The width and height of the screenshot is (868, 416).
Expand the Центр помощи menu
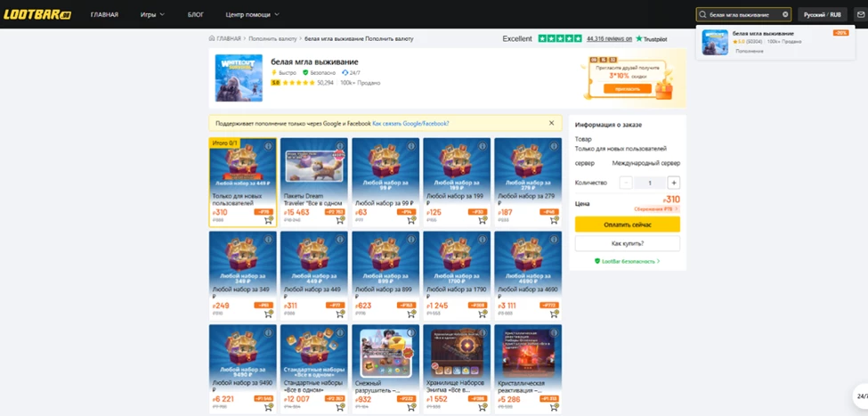[x=253, y=14]
